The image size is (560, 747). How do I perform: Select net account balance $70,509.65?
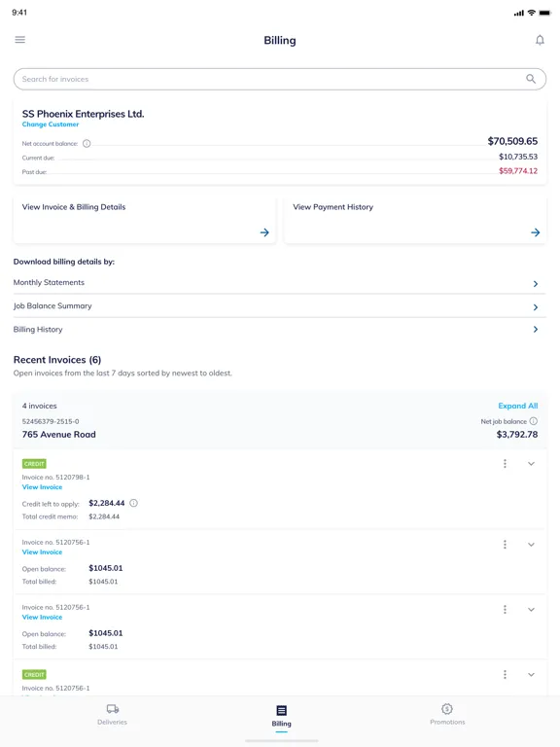[512, 141]
